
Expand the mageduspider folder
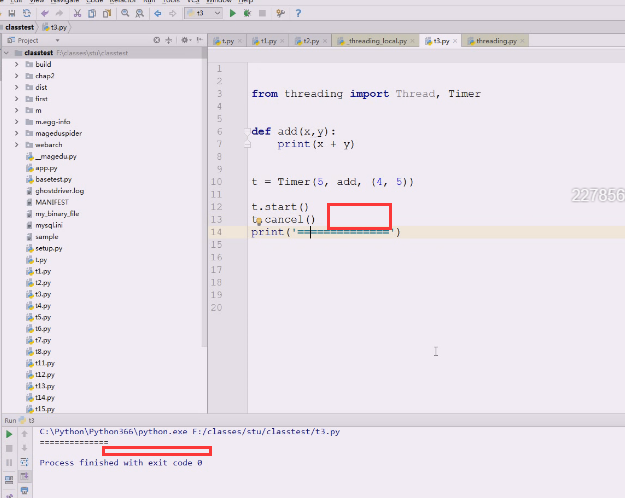(x=16, y=133)
